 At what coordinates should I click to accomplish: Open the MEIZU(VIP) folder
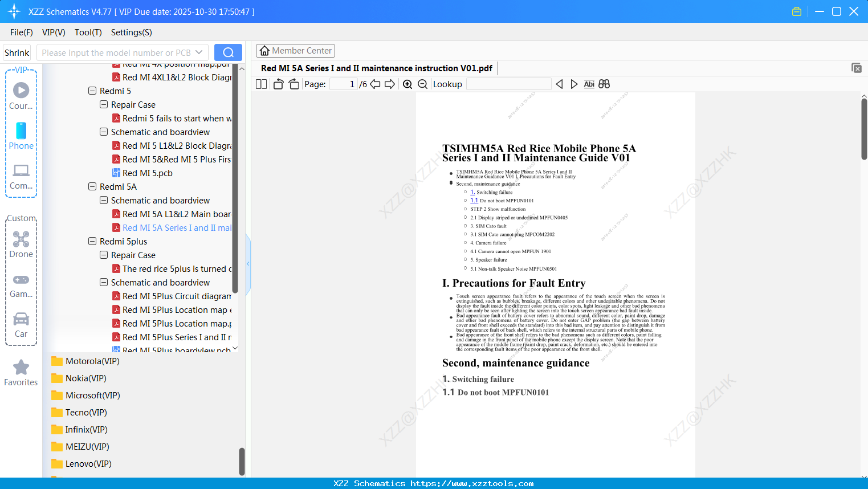[80, 447]
